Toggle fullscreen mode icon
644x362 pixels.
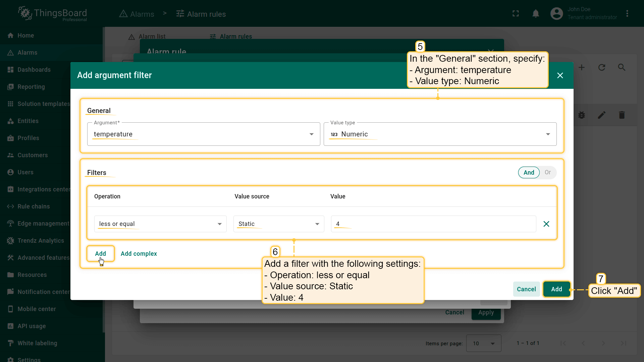516,14
